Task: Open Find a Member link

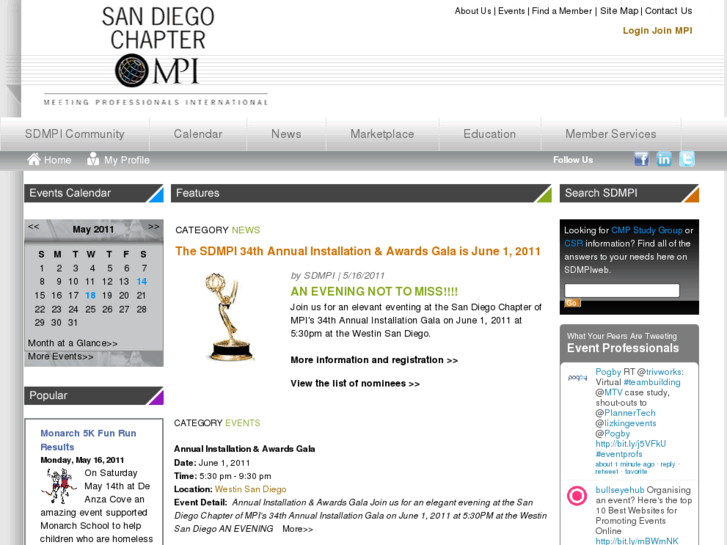Action: click(x=562, y=11)
